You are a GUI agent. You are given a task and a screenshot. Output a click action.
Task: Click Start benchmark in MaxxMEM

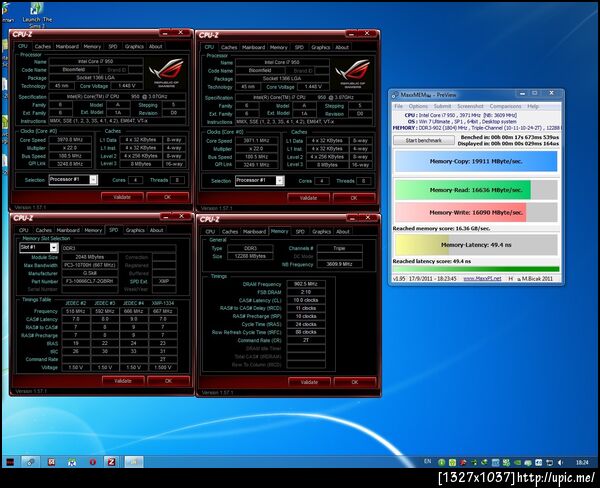(424, 140)
